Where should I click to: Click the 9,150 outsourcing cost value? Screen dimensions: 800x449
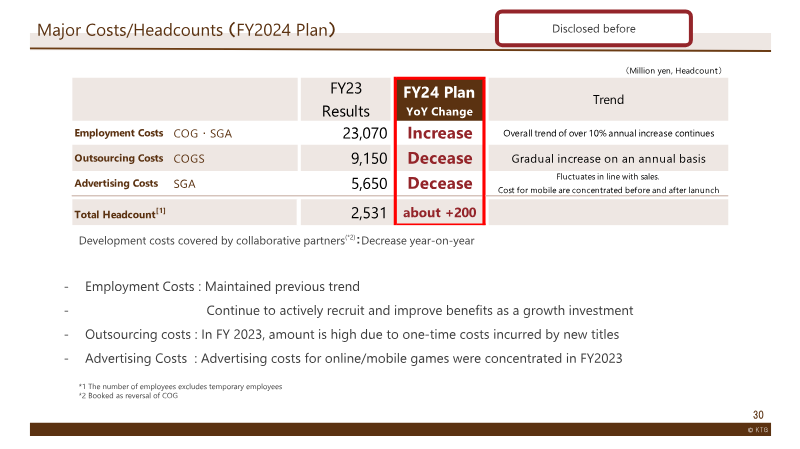(369, 158)
